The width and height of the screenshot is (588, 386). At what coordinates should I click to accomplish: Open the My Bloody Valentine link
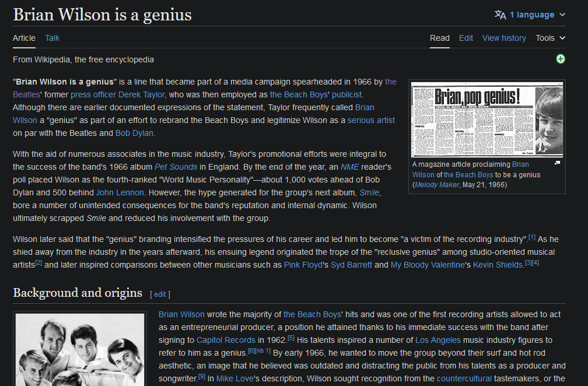[428, 265]
